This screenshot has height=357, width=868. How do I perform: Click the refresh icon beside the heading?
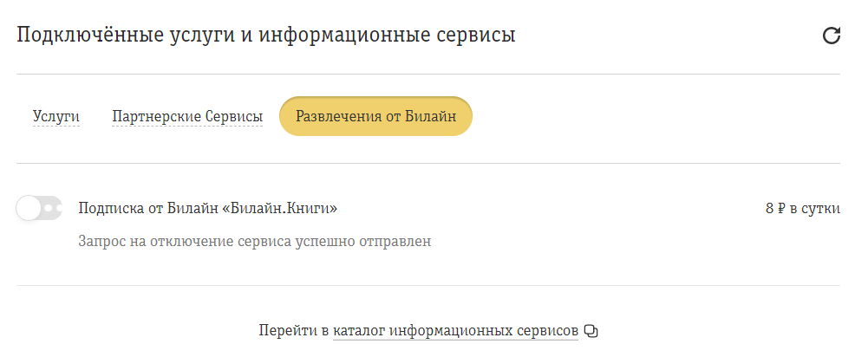[831, 36]
